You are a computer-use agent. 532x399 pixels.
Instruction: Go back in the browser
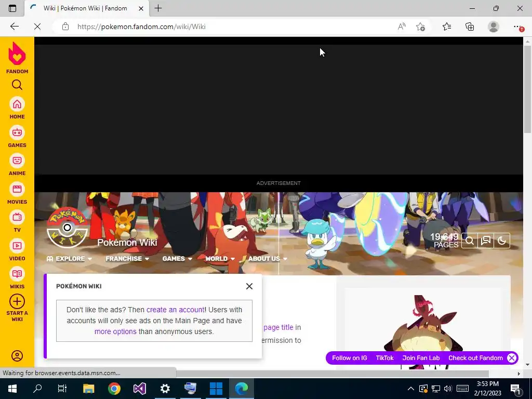tap(14, 26)
